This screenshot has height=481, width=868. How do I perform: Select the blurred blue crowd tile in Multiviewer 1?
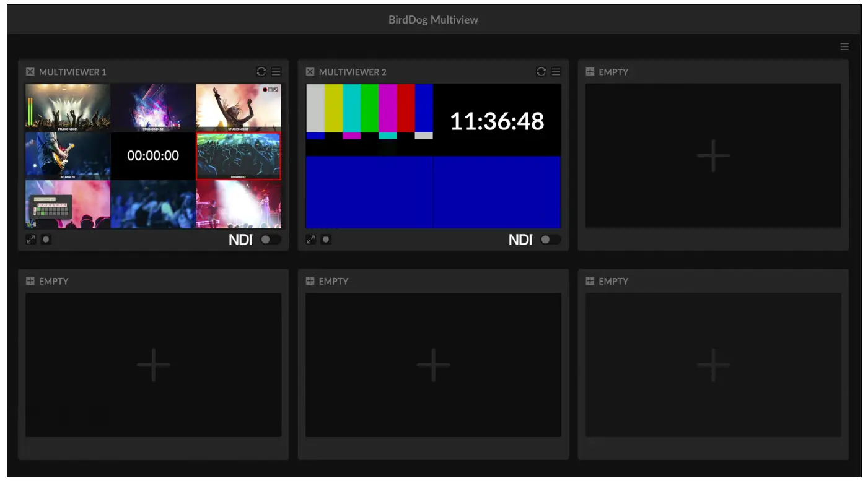point(153,204)
